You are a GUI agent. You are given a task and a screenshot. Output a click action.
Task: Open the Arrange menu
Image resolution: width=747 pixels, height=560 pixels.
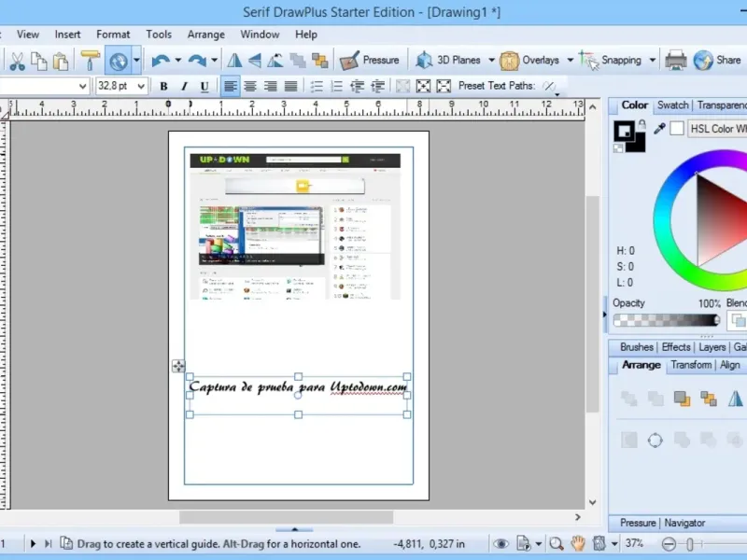(x=205, y=35)
